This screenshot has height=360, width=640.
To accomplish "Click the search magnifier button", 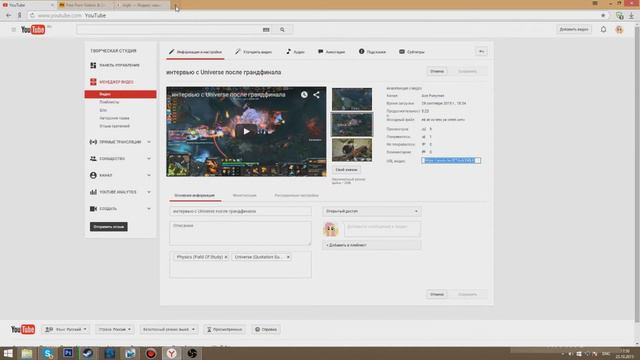I will pyautogui.click(x=282, y=29).
